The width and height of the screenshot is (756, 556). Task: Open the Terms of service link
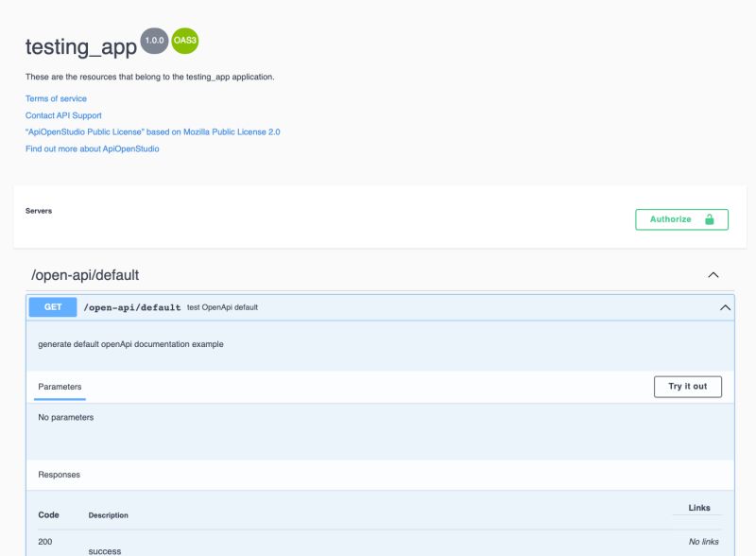click(x=56, y=97)
